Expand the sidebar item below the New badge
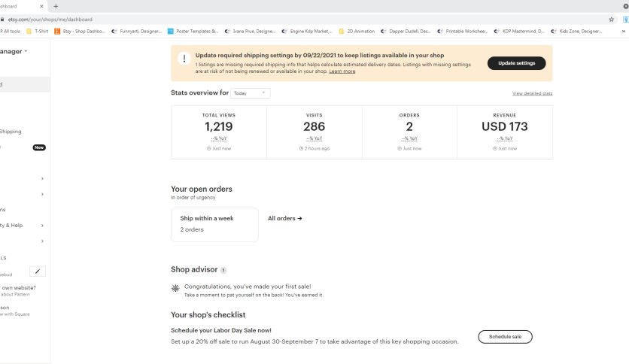Screen dimensions: 629x364 [42, 179]
